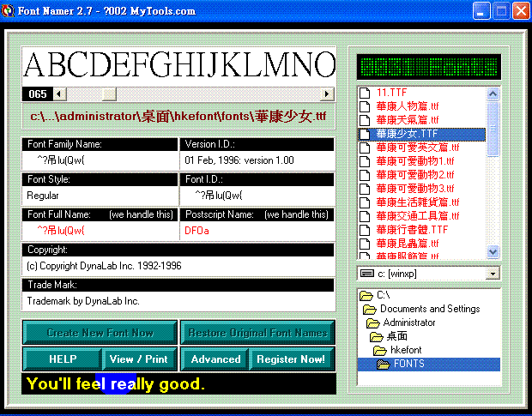Click the file icon beside 華康生活雜貨篇.ttf
The image size is (532, 416).
[365, 202]
